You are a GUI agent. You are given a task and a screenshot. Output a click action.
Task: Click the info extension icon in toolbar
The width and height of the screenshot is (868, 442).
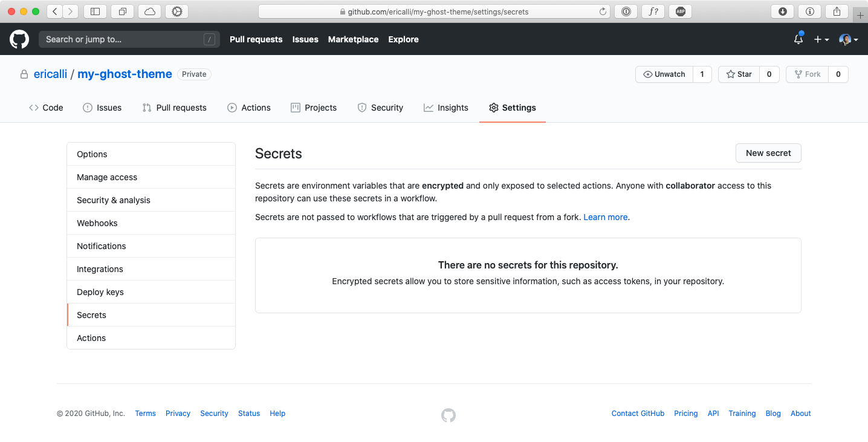click(x=809, y=11)
